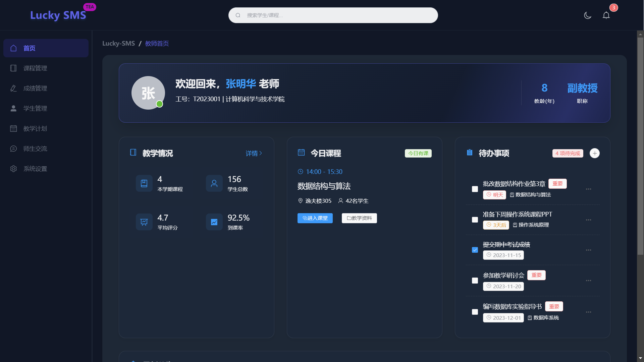Screen dimensions: 644x362
Task: Check the 批改数据结构作业第3章 task checkbox
Action: pos(475,189)
